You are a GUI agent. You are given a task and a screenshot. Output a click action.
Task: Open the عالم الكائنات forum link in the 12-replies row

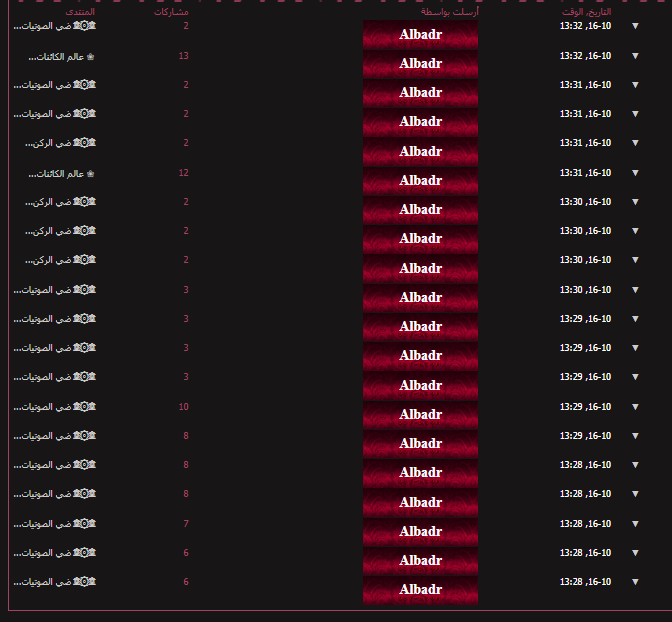click(55, 174)
